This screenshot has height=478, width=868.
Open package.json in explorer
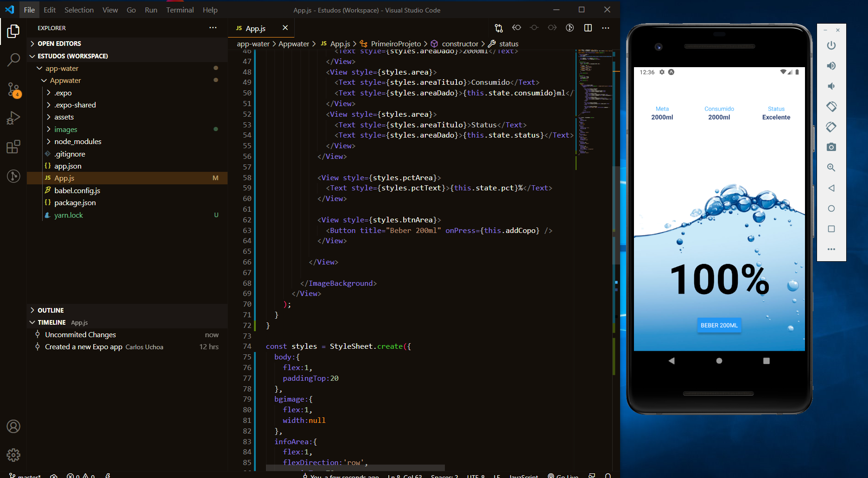point(127,203)
